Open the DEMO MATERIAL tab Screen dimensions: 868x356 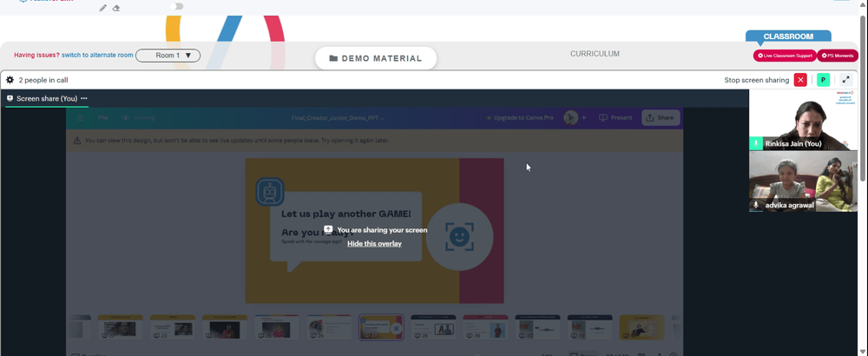376,58
